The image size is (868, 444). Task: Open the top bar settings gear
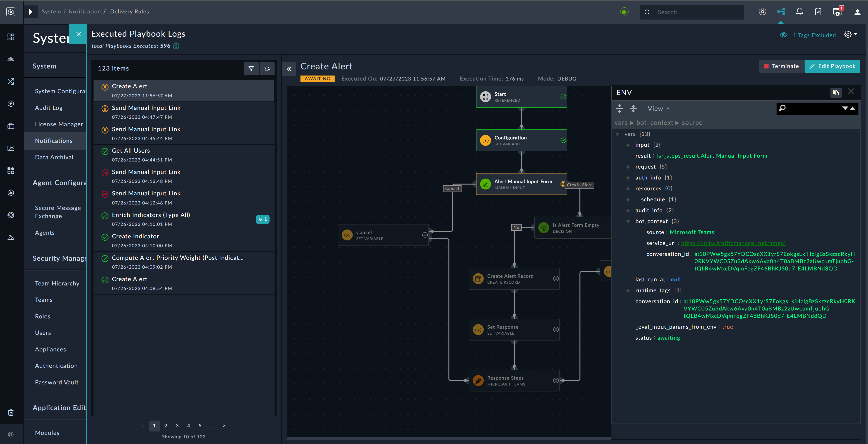pos(762,12)
